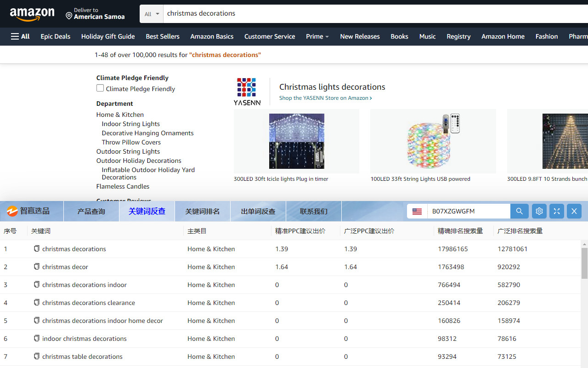The width and height of the screenshot is (588, 368).
Task: Enable the Climate Pledge Friendly filter
Action: click(x=100, y=88)
